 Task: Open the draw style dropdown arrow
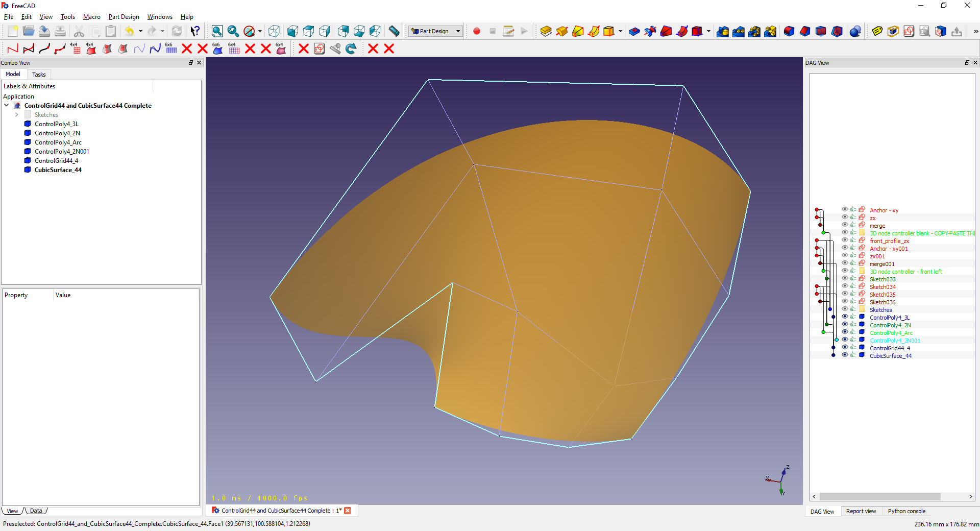tap(260, 31)
